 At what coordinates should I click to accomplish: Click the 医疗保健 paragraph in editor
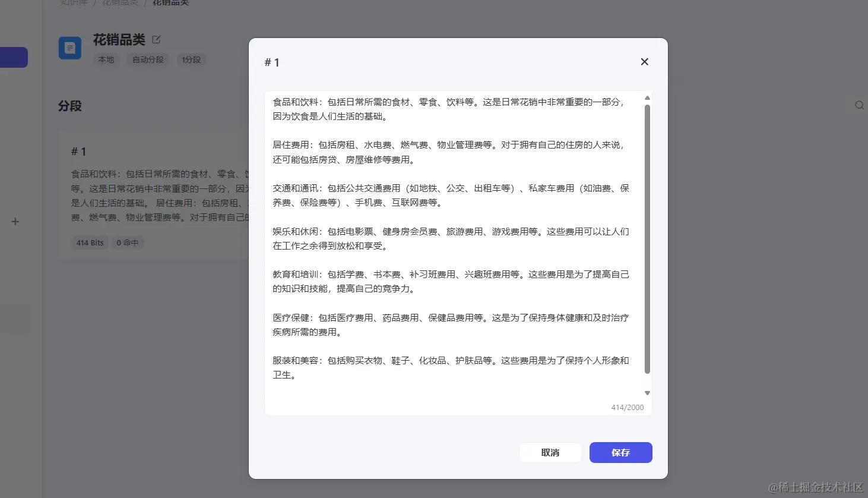click(451, 324)
